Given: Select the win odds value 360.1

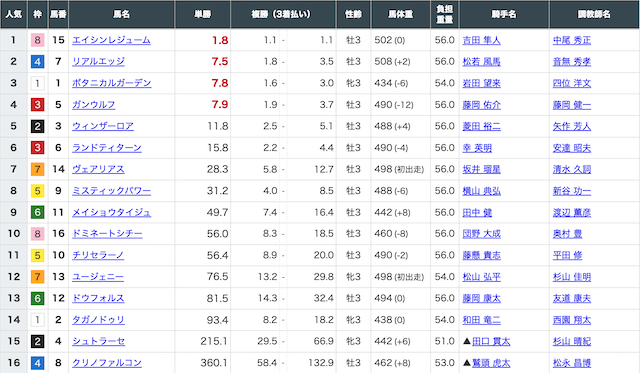Looking at the screenshot, I should tap(214, 363).
